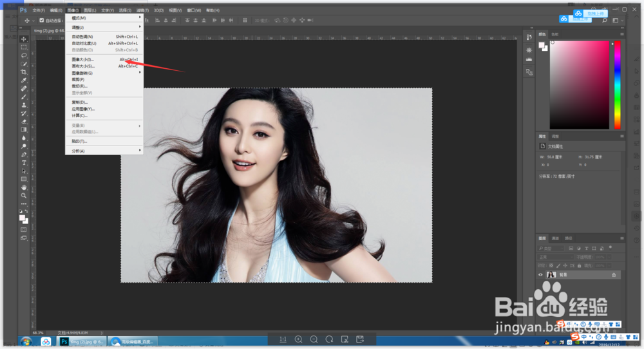This screenshot has height=349, width=644.
Task: Select the Rectangle shape tool
Action: pyautogui.click(x=24, y=180)
